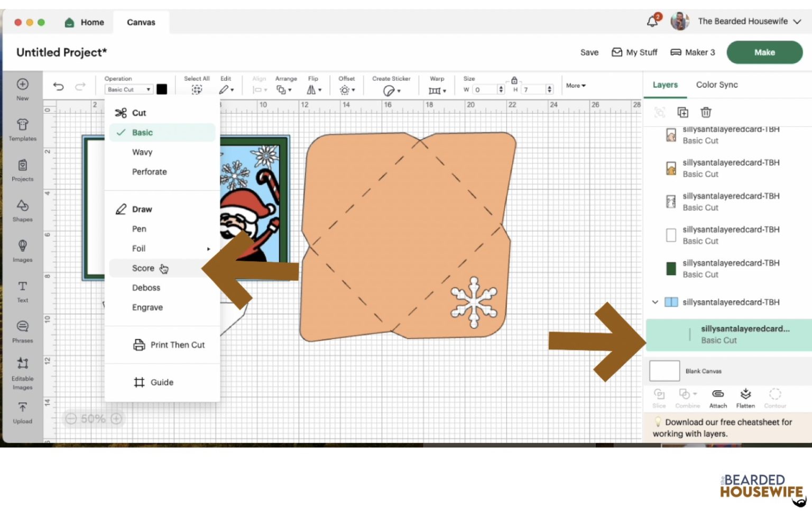Open the Templates panel icon
The width and height of the screenshot is (812, 516).
coord(22,125)
